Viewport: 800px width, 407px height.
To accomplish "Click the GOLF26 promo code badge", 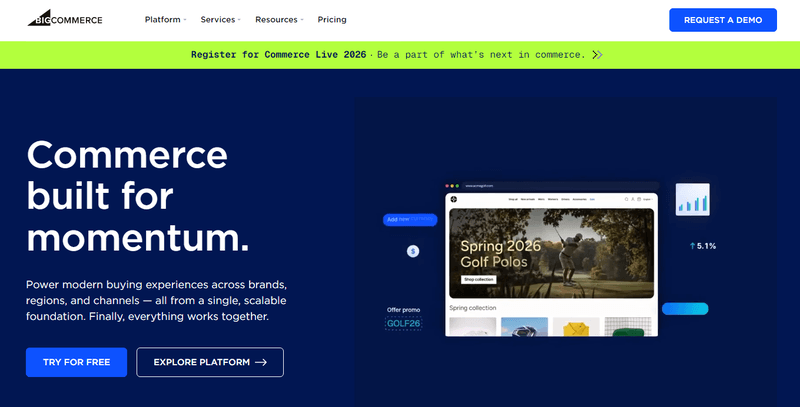I will (404, 323).
